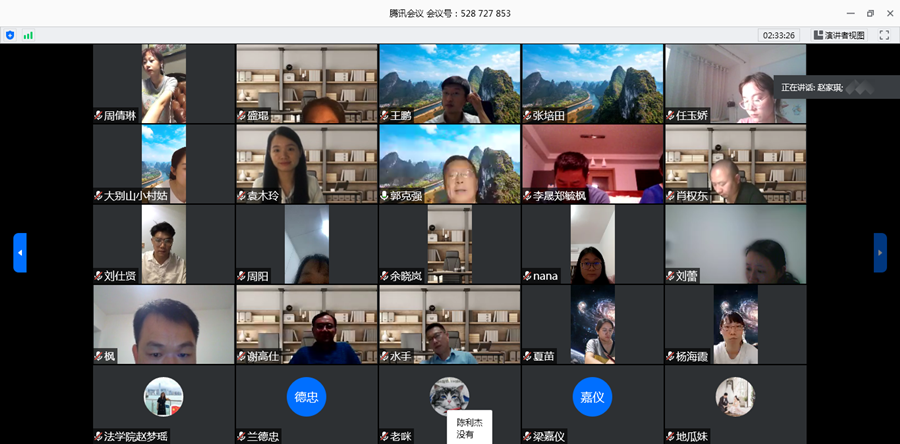Click the microphone icon beside 郭克强
Viewport: 900px width, 444px height.
tap(385, 196)
